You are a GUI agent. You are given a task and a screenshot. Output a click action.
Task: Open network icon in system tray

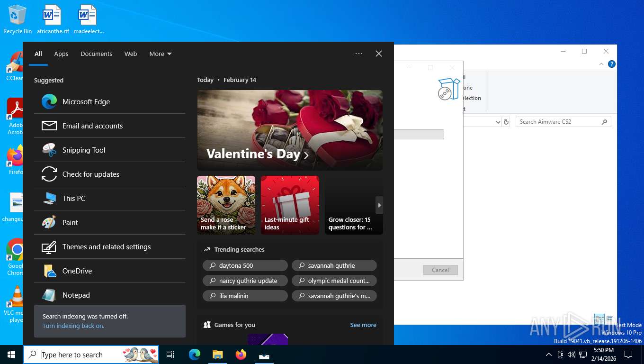pyautogui.click(x=583, y=355)
